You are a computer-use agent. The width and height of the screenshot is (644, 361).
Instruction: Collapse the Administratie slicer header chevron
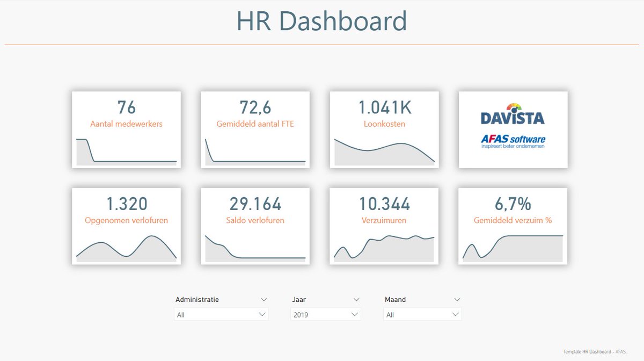tap(264, 299)
